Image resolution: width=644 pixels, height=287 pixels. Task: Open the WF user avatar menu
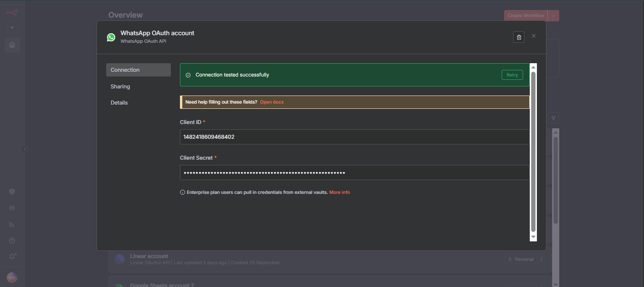(x=12, y=277)
